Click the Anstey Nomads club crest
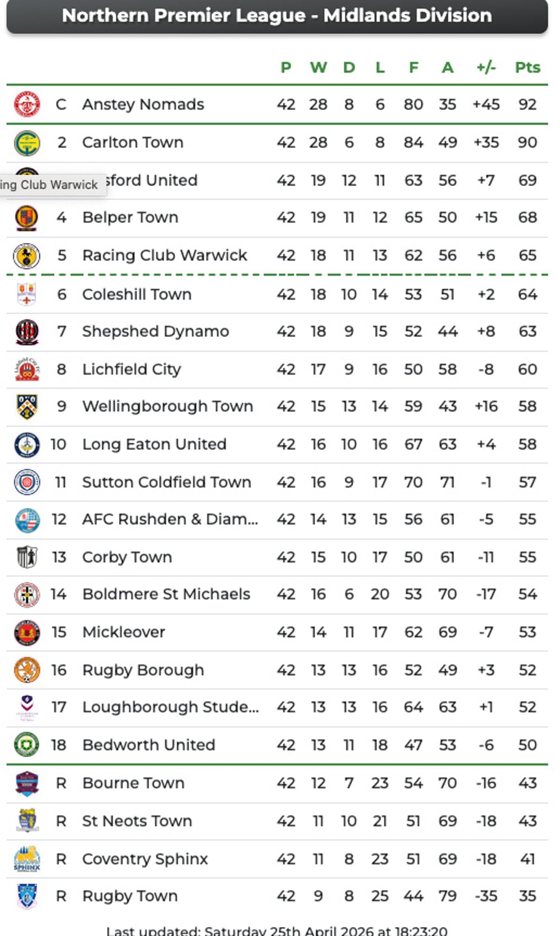 (x=27, y=104)
